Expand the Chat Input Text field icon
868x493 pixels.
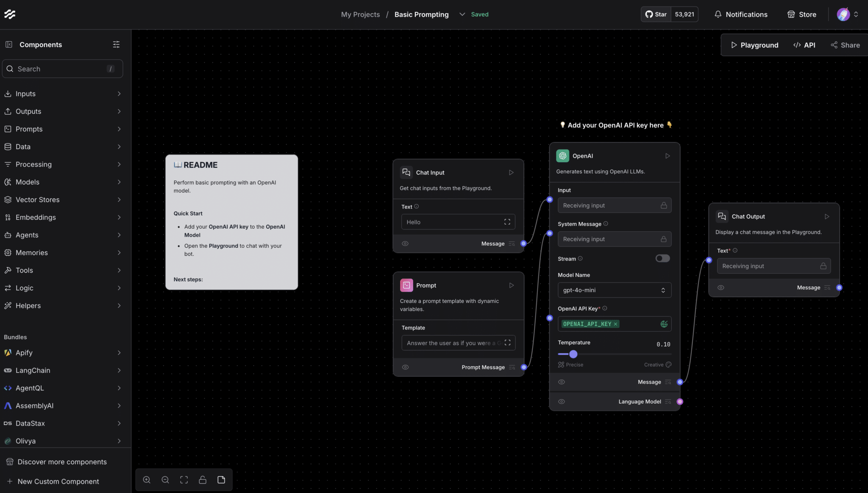[x=507, y=222]
